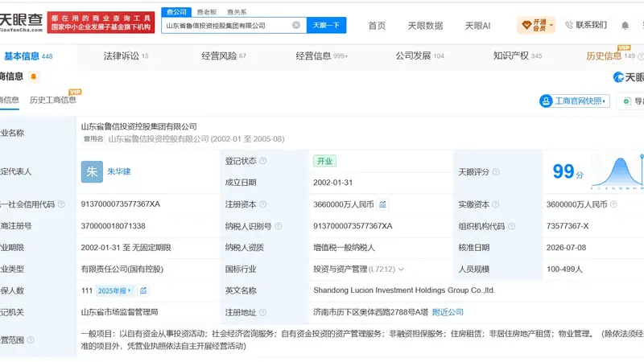Click the help icon next to 注册资本
Screen dimensions: 644x362
tap(263, 204)
